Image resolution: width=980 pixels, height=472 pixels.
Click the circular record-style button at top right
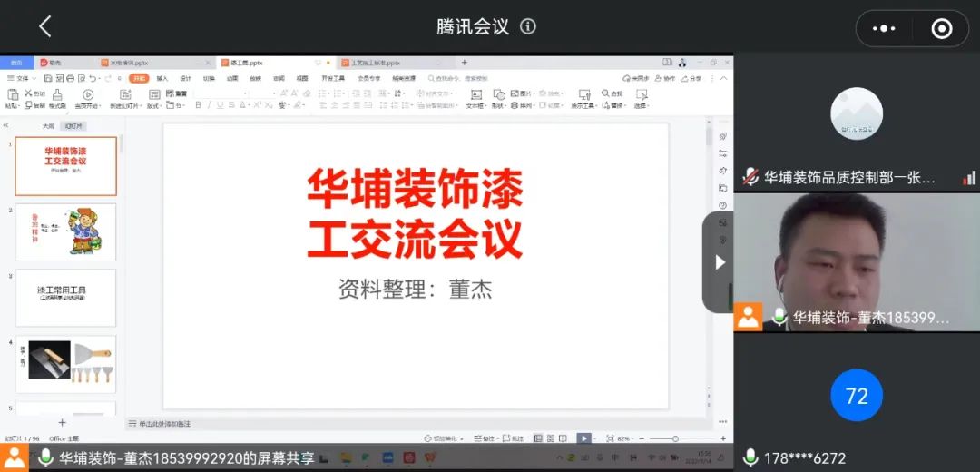pos(942,29)
